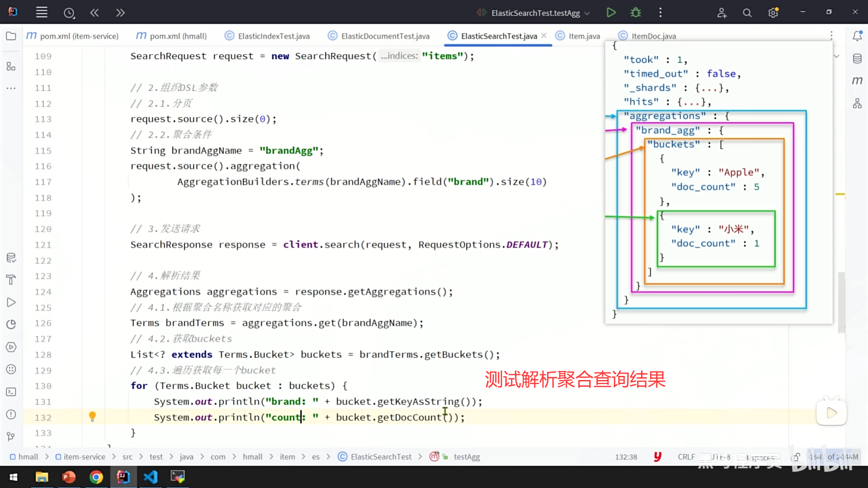Click the green Debug bug icon
868x488 pixels.
pos(636,13)
